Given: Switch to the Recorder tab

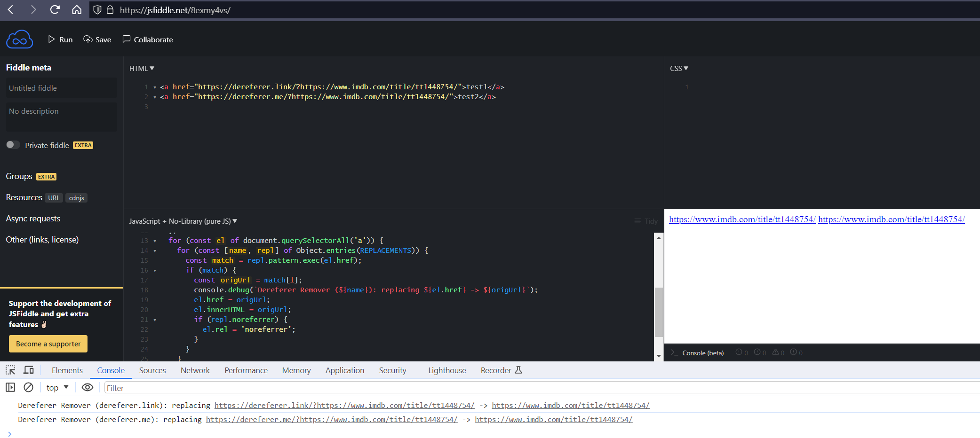Looking at the screenshot, I should 502,370.
